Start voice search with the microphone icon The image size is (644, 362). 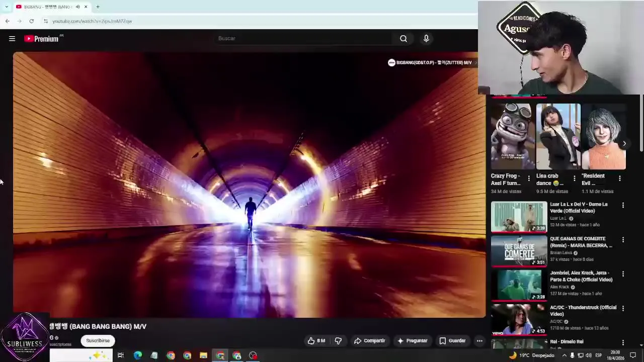[426, 38]
